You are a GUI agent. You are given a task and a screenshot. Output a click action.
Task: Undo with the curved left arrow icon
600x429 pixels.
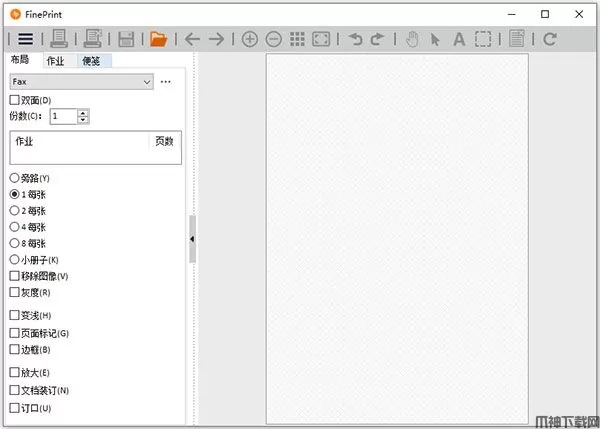(x=355, y=39)
